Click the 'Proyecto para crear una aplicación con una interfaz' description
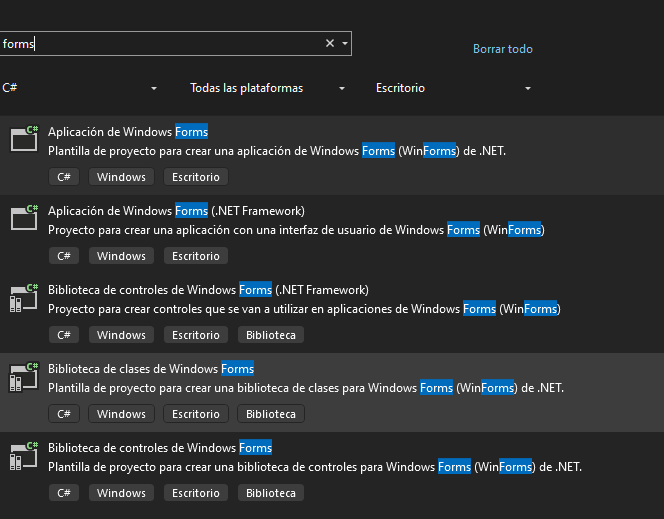The height and width of the screenshot is (519, 664). pyautogui.click(x=296, y=230)
